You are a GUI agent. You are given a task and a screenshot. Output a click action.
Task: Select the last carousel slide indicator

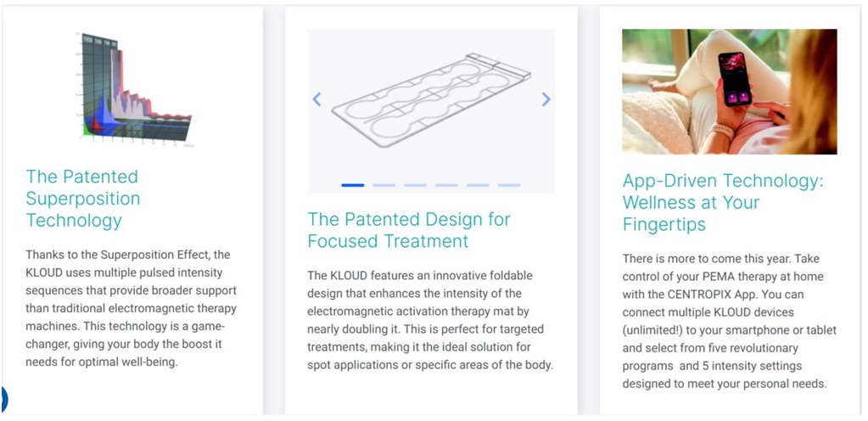(509, 184)
